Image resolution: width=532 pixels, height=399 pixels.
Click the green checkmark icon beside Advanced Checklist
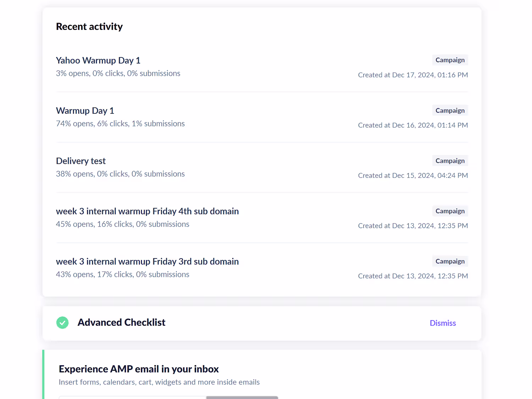[x=62, y=323]
